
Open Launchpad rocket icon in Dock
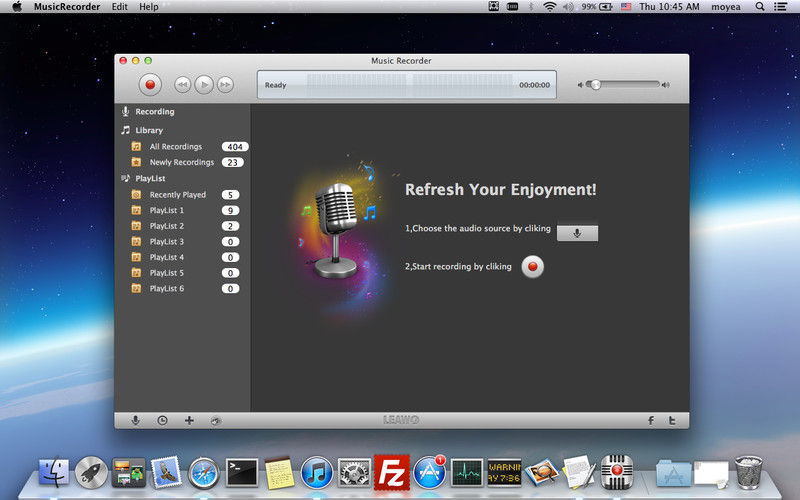pyautogui.click(x=91, y=472)
